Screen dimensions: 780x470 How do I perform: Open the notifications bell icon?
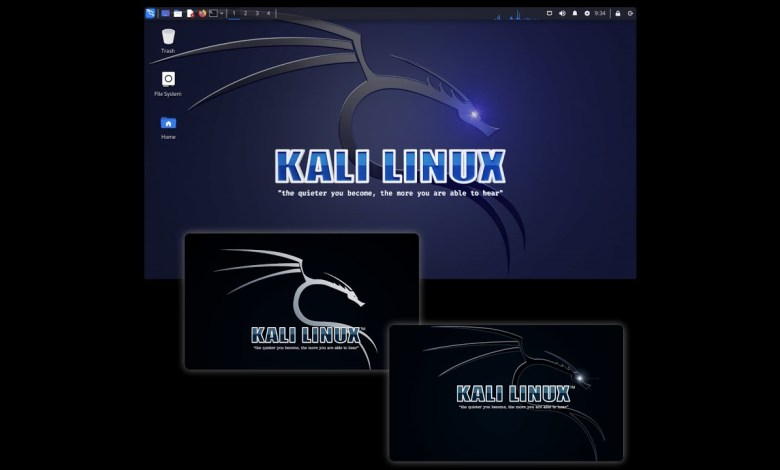[575, 13]
